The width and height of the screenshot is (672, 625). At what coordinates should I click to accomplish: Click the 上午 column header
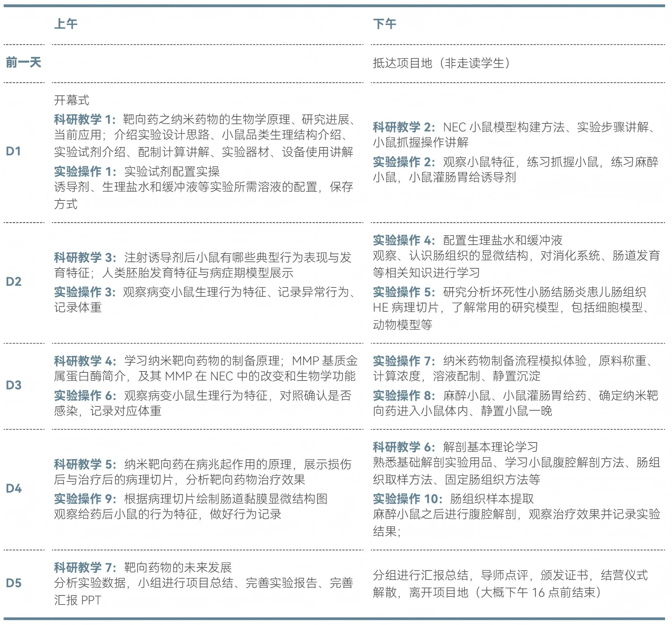(x=66, y=24)
